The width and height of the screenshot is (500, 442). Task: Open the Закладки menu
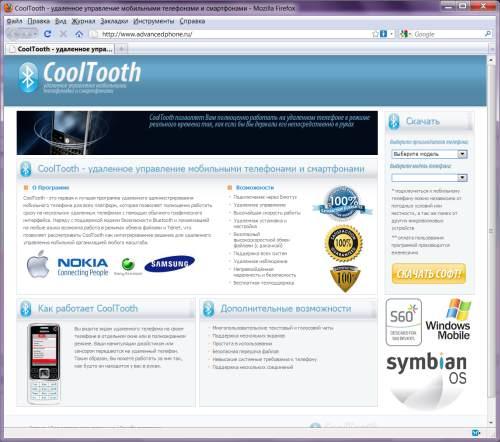(x=114, y=21)
